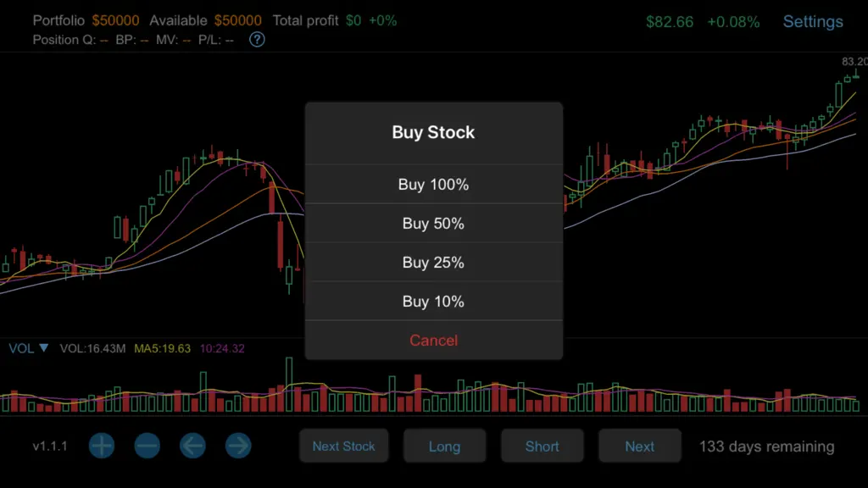Open the question mark help icon

click(257, 40)
